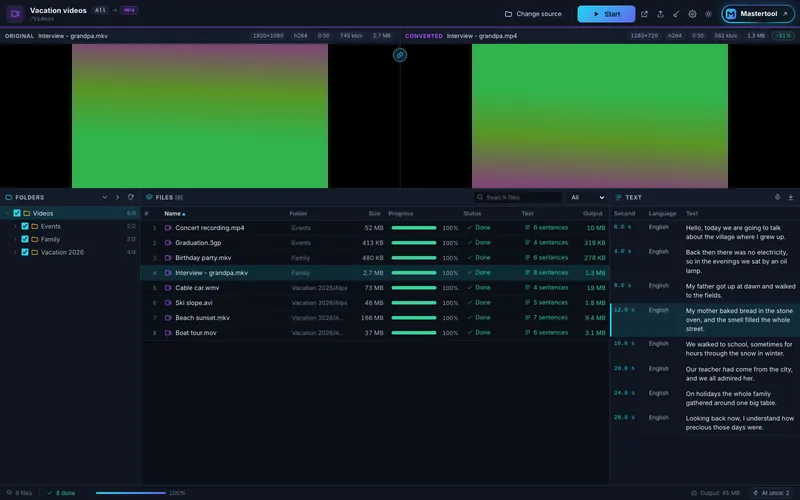Screen dimensions: 800x500
Task: Collapse the Videos root folder node
Action: [x=7, y=213]
